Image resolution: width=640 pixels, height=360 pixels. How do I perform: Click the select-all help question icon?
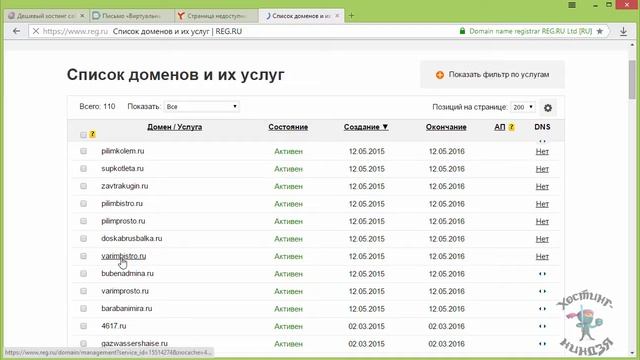click(93, 134)
